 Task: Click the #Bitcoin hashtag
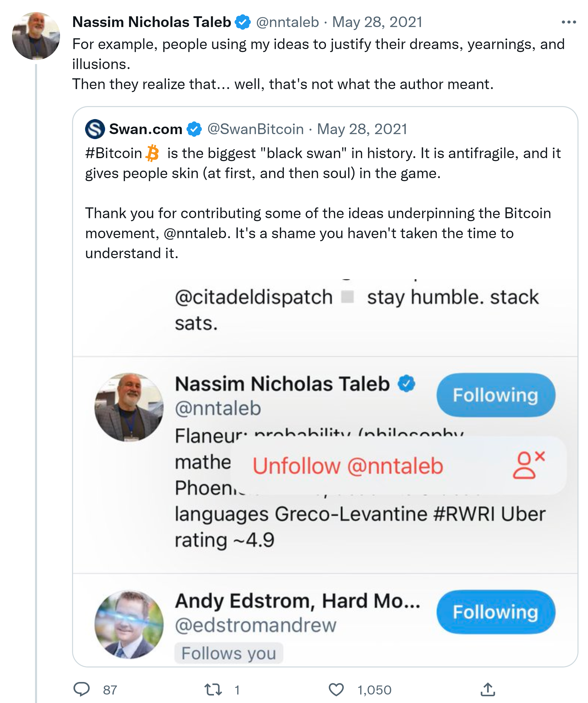(114, 153)
